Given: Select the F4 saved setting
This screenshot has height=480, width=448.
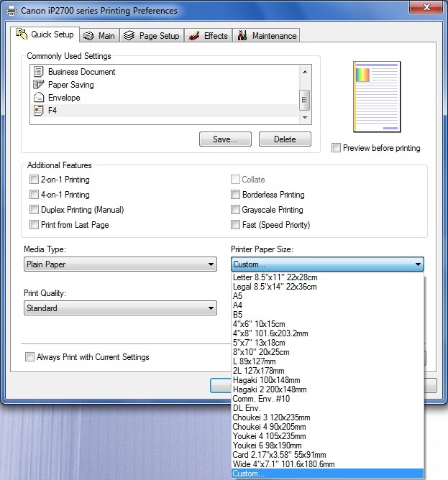Looking at the screenshot, I should tap(165, 111).
